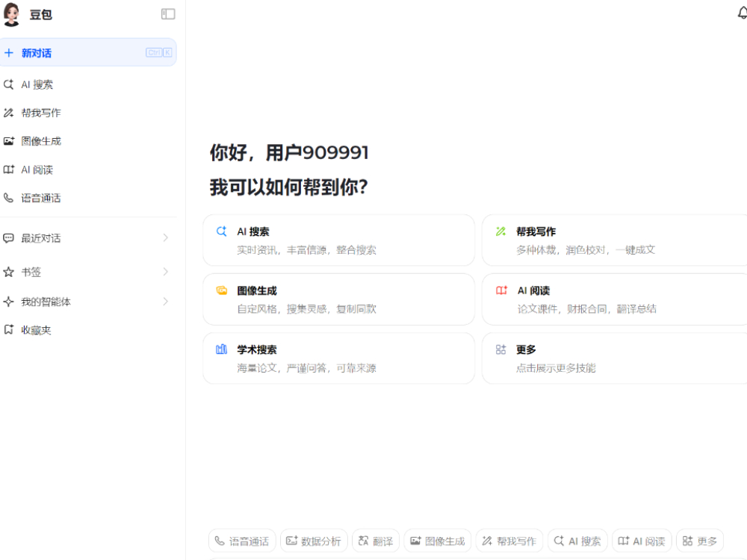Open the 图像生成 card
This screenshot has width=747, height=560.
[x=338, y=299]
